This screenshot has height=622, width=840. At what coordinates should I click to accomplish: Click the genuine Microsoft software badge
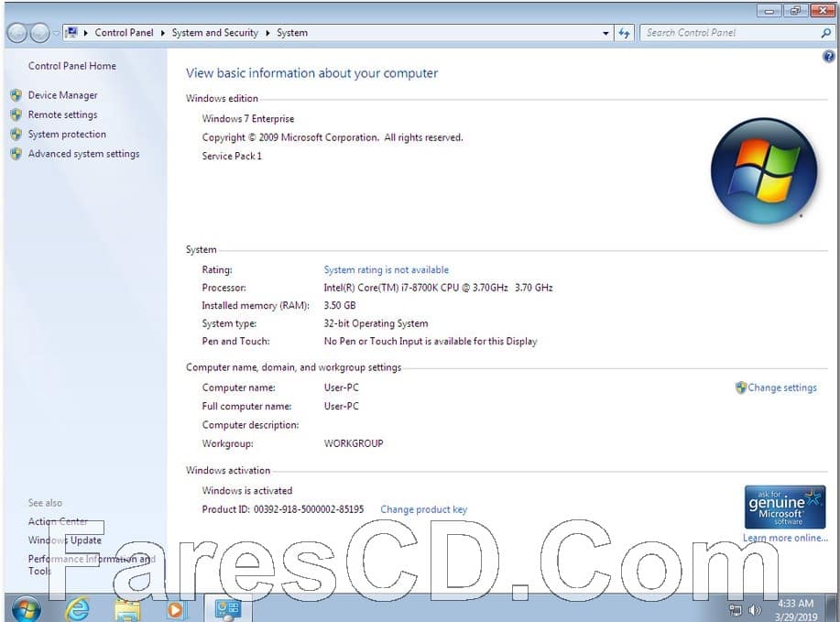785,507
